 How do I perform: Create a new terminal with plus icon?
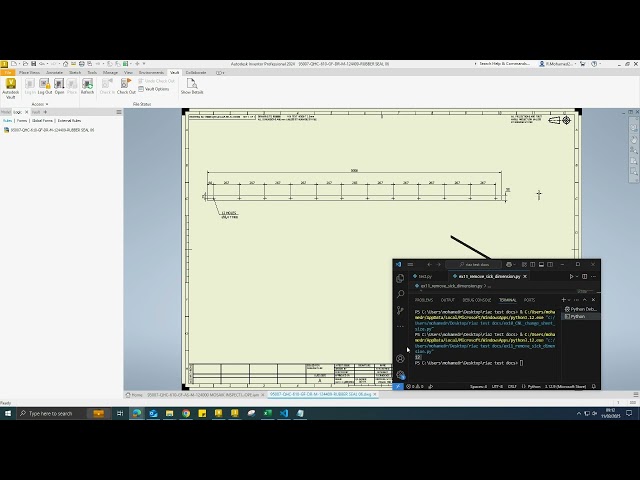pos(564,300)
